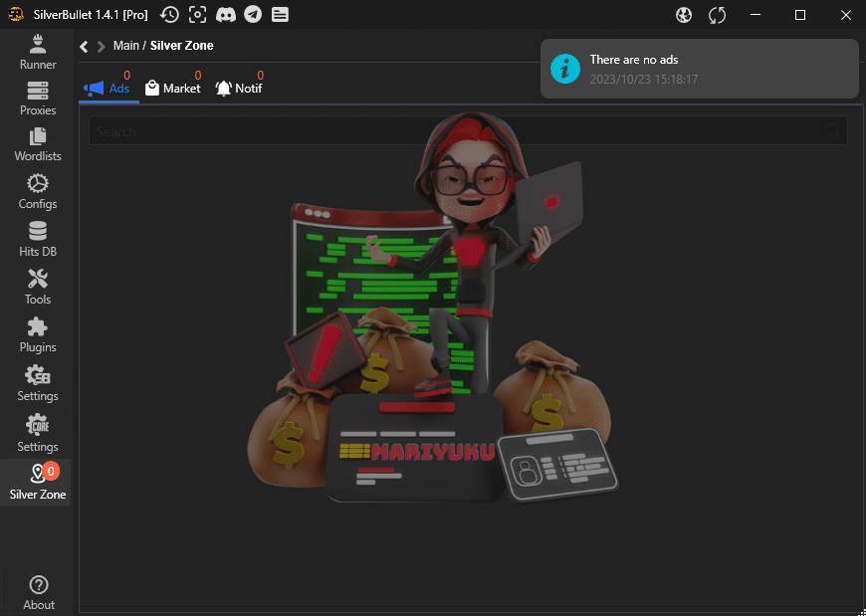Viewport: 866px width, 616px height.
Task: Go to the Proxies manager
Action: (38, 98)
